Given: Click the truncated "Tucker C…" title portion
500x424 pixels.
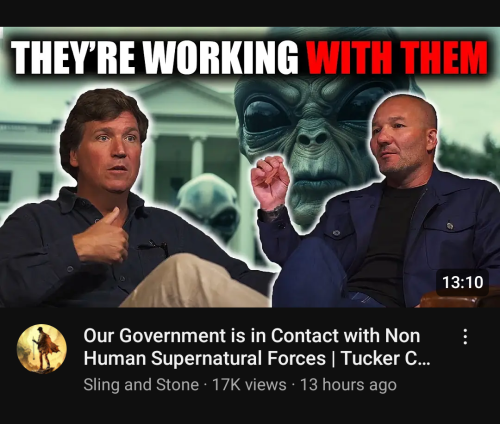Looking at the screenshot, I should (386, 359).
